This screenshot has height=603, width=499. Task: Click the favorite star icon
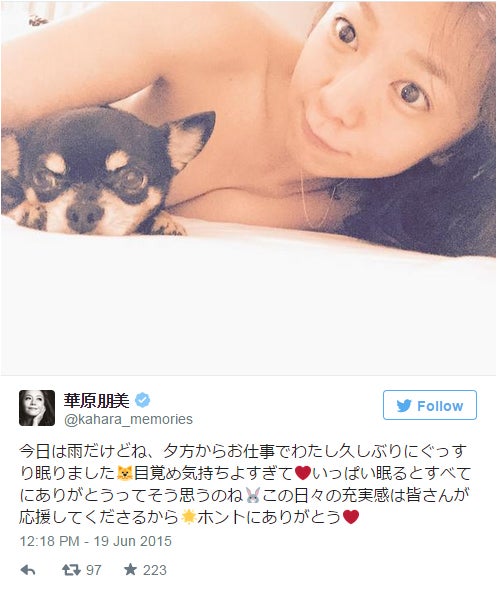click(130, 570)
